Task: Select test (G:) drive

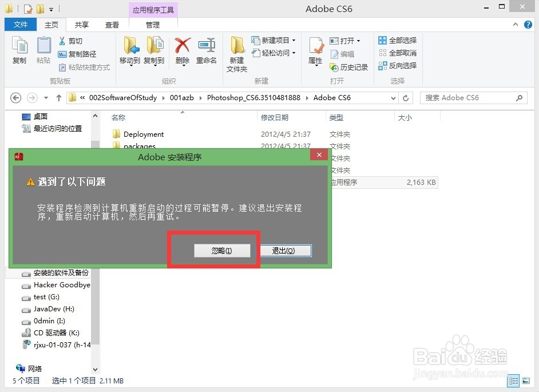Action: 41,297
